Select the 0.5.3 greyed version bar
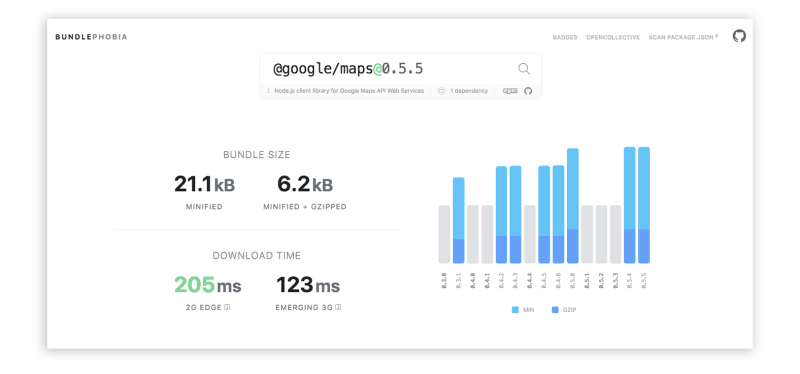This screenshot has width=800, height=374. tap(616, 234)
